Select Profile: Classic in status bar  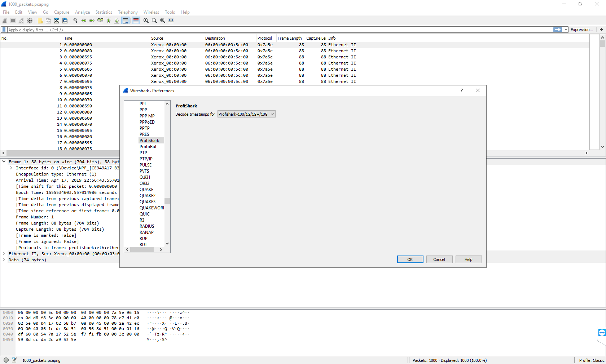[592, 360]
